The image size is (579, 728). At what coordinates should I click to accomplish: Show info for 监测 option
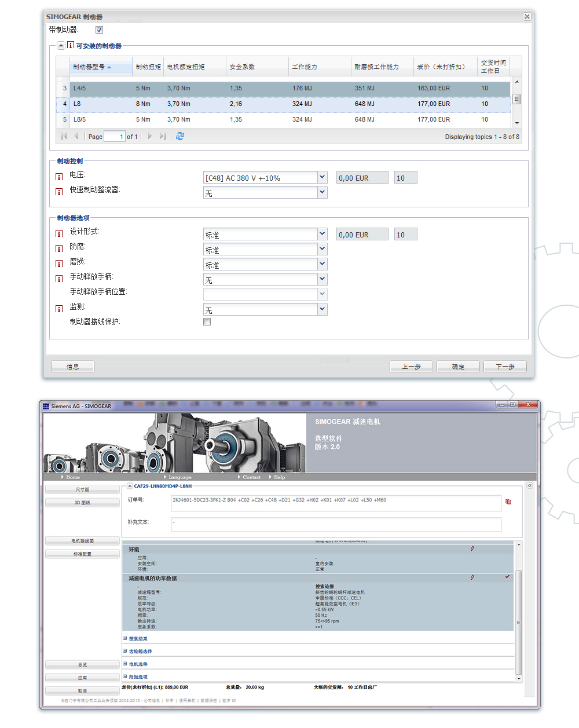tap(59, 309)
